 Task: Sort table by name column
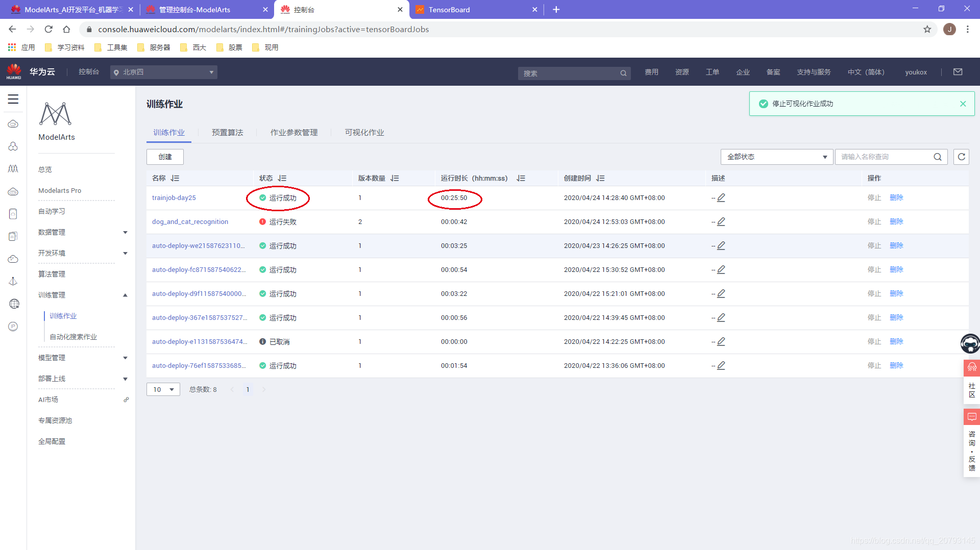click(x=175, y=178)
